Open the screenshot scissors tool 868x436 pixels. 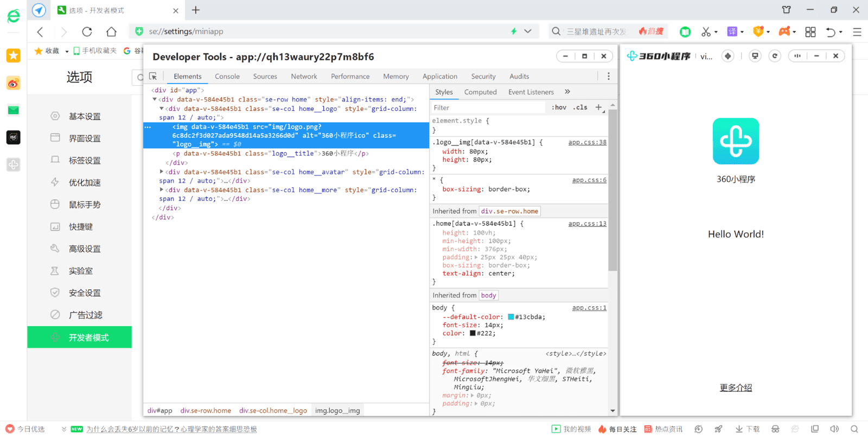(706, 31)
